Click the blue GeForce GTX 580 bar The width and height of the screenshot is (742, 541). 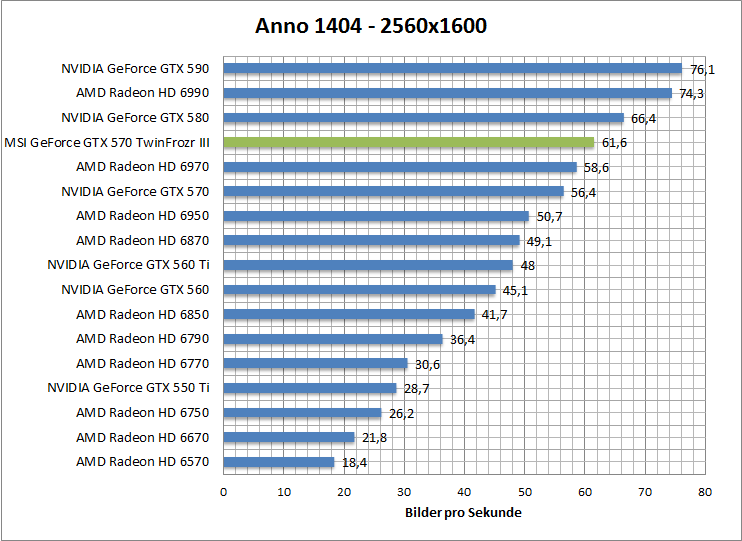(x=424, y=117)
